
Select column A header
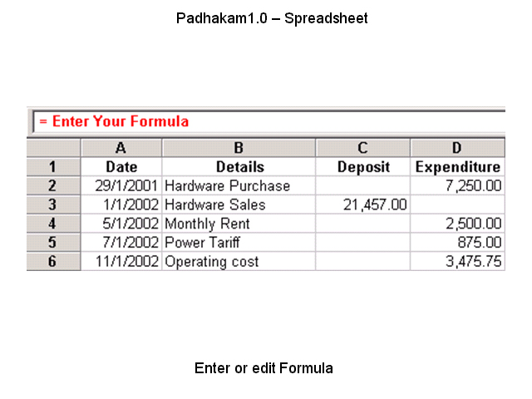121,148
